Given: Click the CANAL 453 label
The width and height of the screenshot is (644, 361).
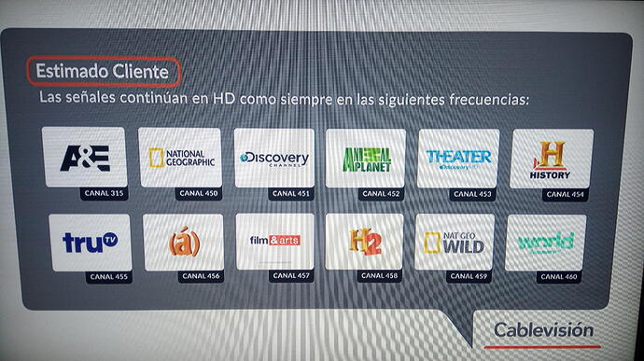Looking at the screenshot, I should [472, 194].
